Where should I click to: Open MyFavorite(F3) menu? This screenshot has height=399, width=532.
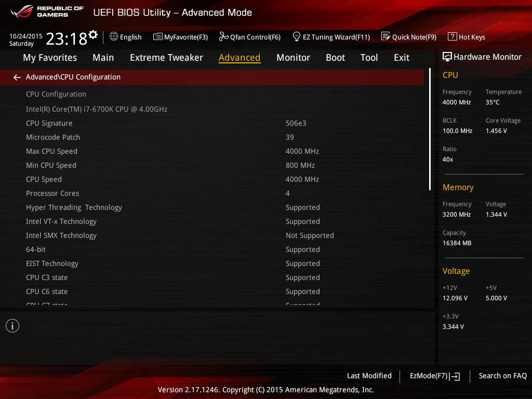pyautogui.click(x=180, y=37)
